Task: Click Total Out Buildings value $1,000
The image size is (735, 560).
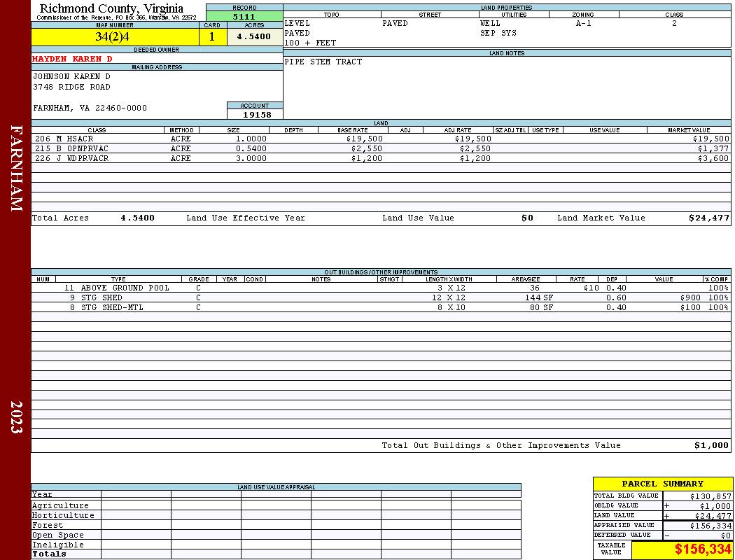Action: tap(712, 446)
